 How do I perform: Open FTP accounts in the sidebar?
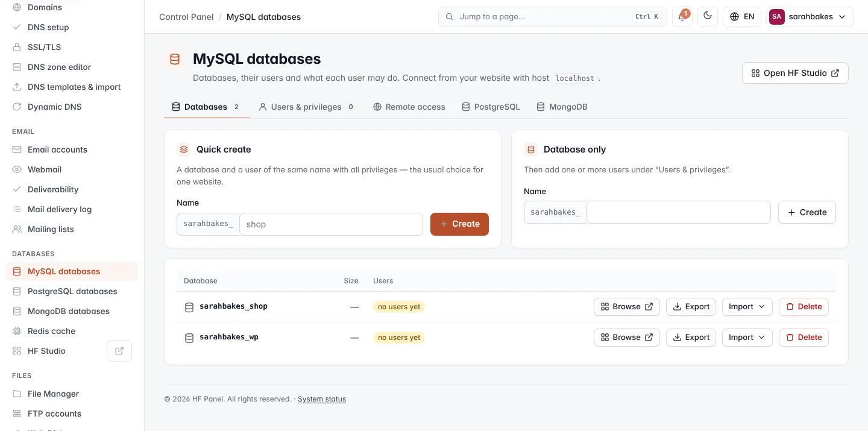[72, 414]
